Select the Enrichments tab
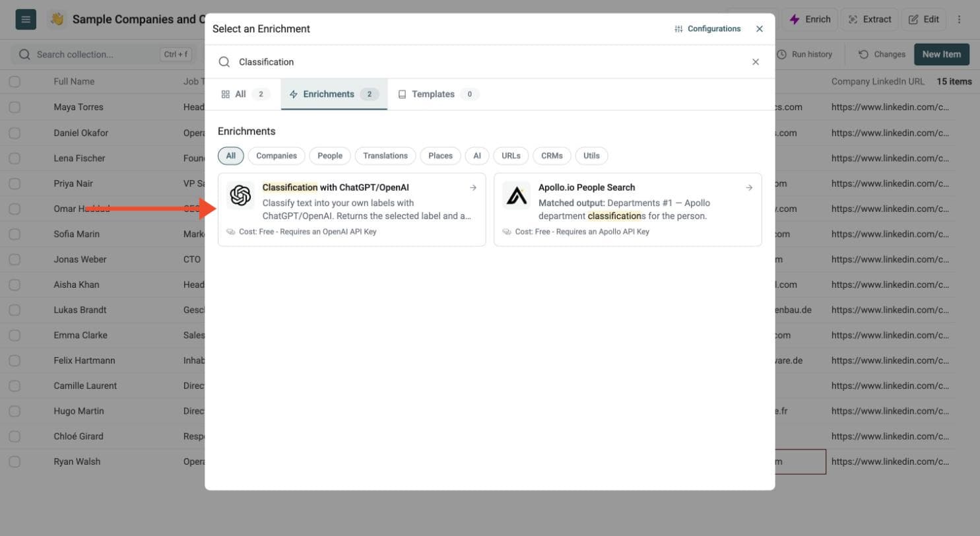The image size is (980, 536). coord(334,94)
